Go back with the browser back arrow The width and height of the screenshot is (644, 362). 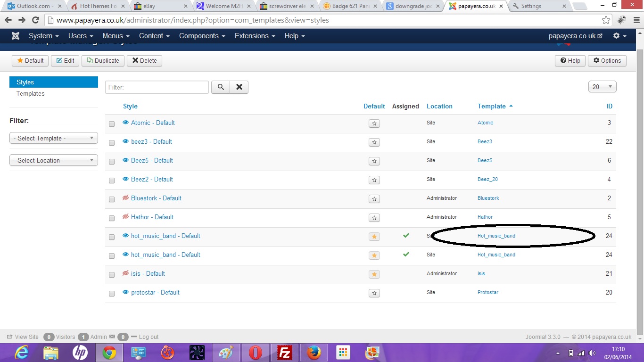coord(8,20)
